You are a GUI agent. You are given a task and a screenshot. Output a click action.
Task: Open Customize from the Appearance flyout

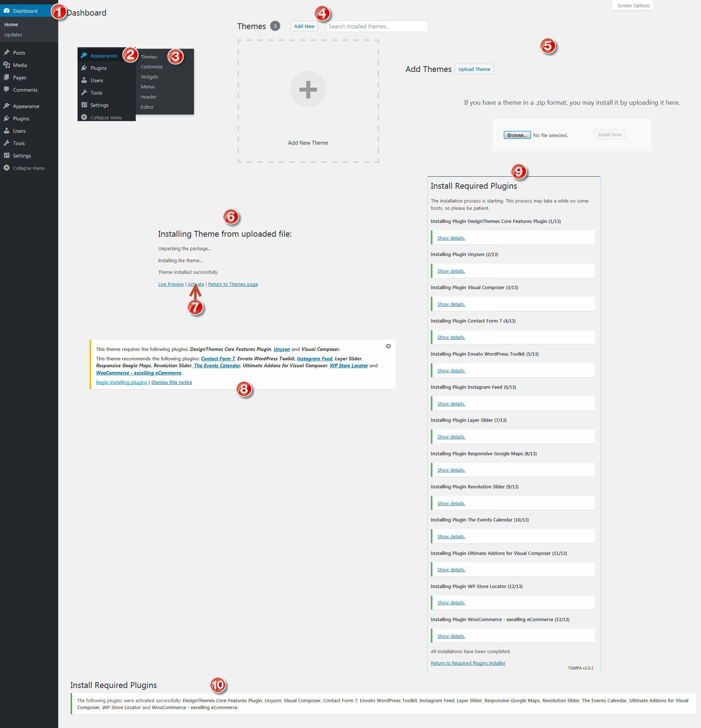(x=151, y=67)
